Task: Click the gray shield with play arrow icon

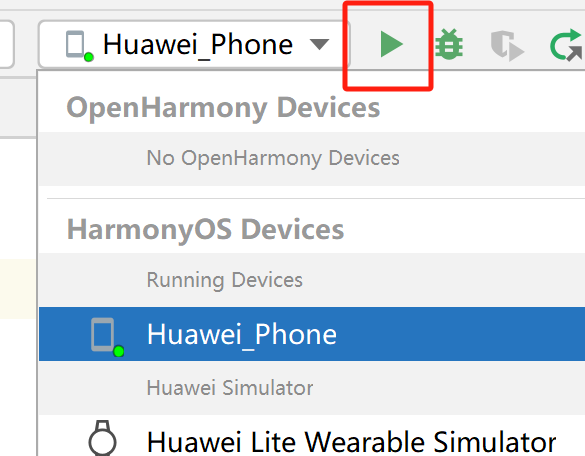Action: pos(507,46)
